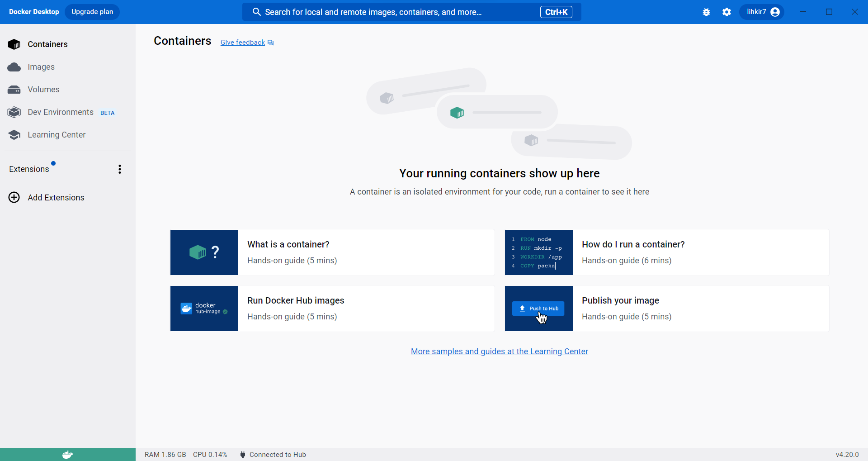Click the Push to Hub thumbnail

[539, 309]
